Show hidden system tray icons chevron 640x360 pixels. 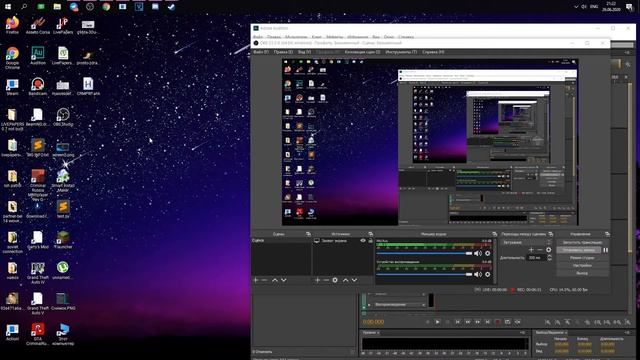(x=576, y=7)
